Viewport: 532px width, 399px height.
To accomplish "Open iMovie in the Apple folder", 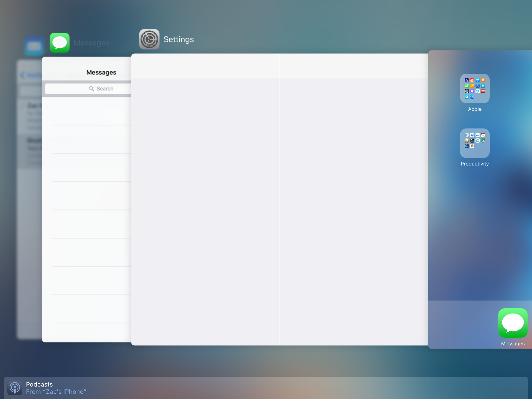I will [x=467, y=80].
